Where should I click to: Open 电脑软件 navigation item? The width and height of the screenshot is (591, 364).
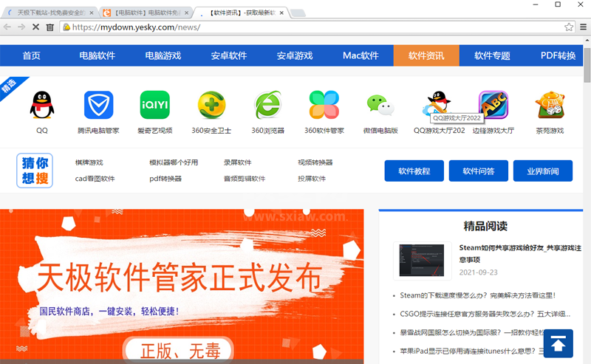click(98, 56)
